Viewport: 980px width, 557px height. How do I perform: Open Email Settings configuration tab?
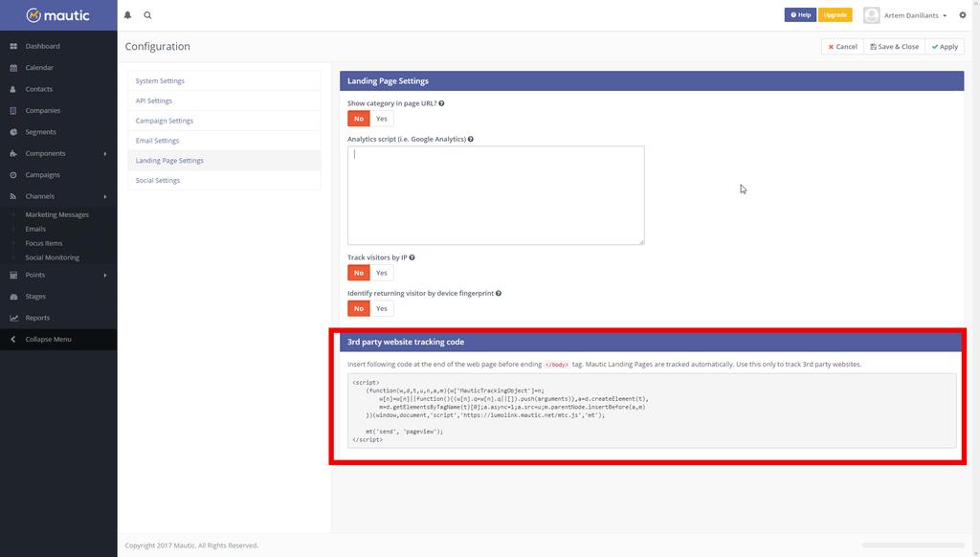pyautogui.click(x=224, y=141)
